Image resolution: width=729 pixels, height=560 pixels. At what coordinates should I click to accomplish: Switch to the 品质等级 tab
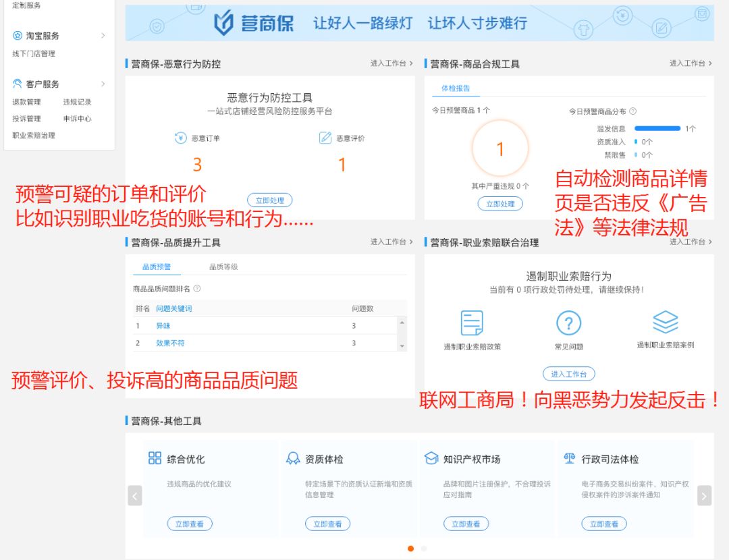point(223,267)
